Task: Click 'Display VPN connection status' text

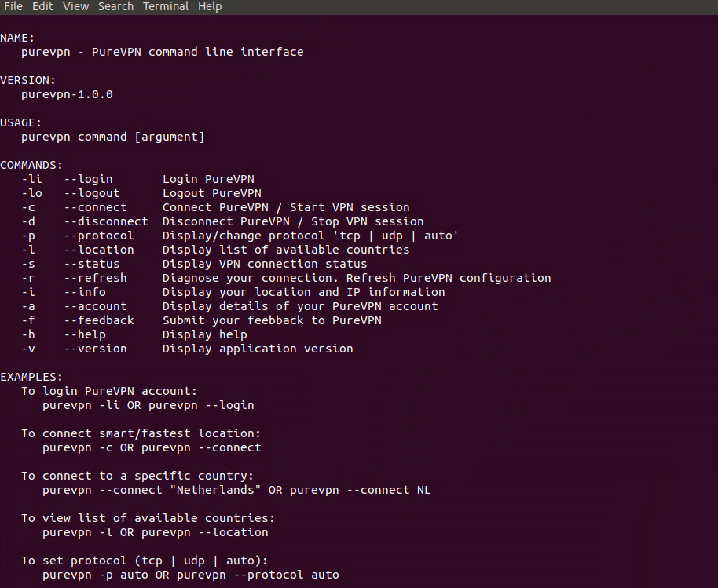Action: click(265, 264)
